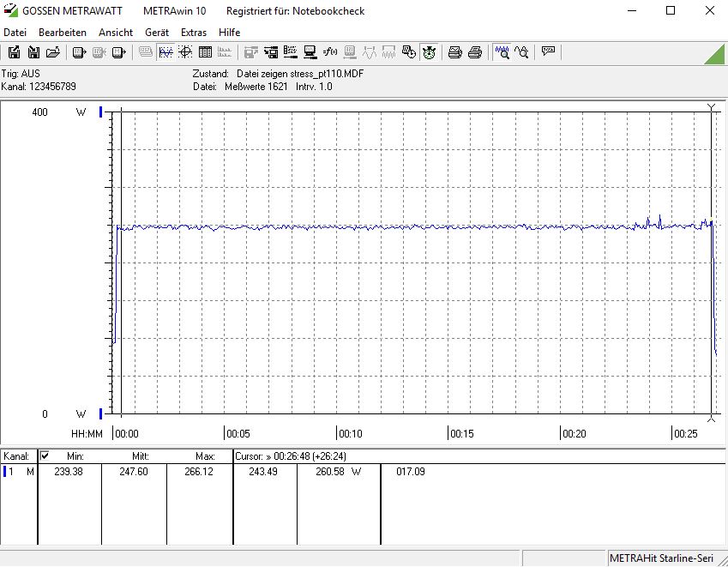Click the crosshair XY display icon
728x567 pixels.
pos(185,52)
